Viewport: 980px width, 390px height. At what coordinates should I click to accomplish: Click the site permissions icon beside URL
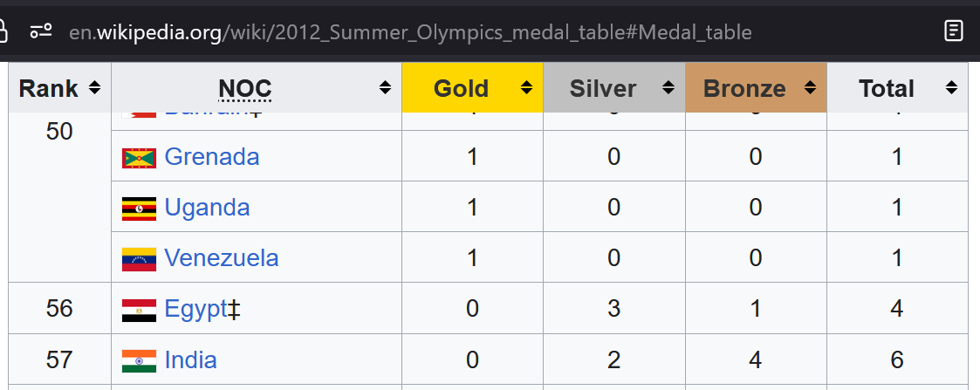pyautogui.click(x=41, y=31)
